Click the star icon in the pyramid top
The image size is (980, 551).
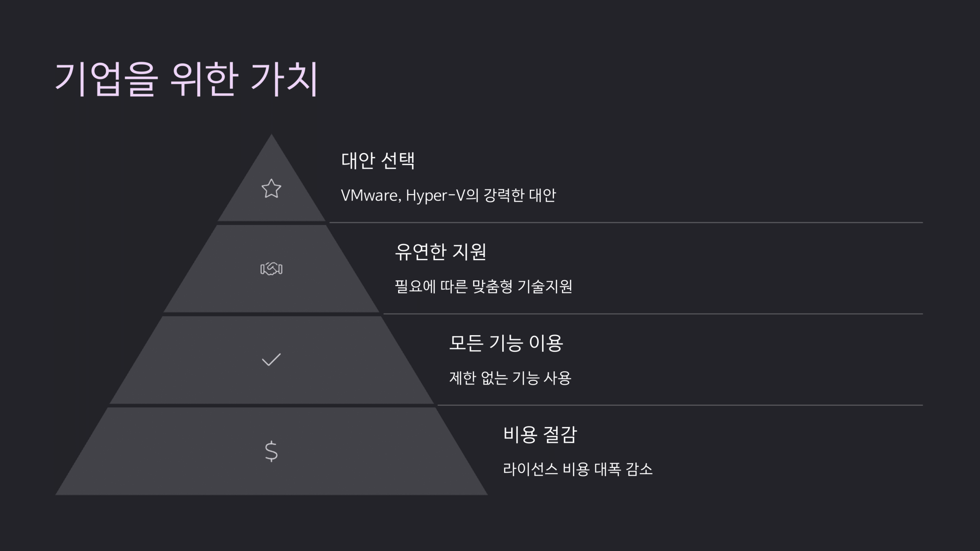(271, 189)
